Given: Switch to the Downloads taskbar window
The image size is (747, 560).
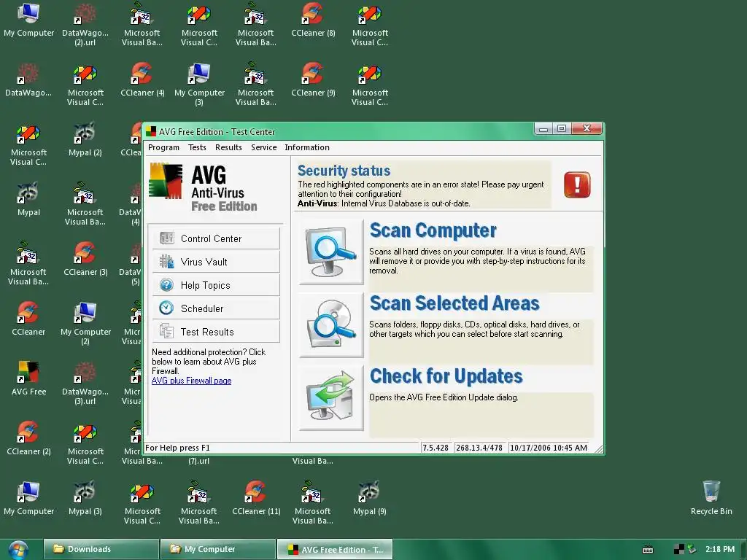Looking at the screenshot, I should 101,549.
